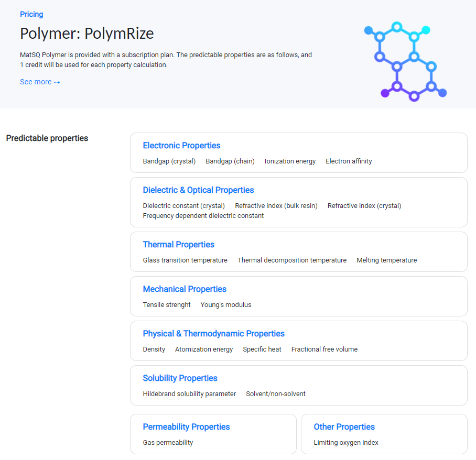The image size is (476, 460).
Task: Click Limiting oxygen index property
Action: pyautogui.click(x=346, y=443)
